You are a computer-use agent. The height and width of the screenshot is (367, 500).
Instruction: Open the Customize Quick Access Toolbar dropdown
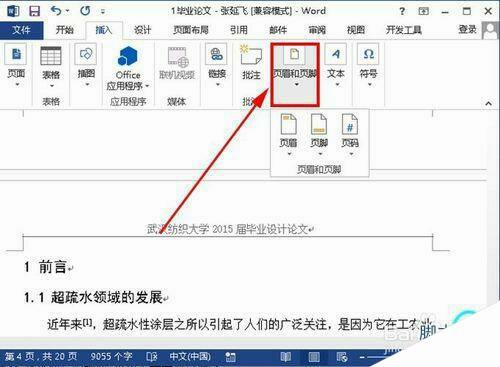click(x=103, y=12)
